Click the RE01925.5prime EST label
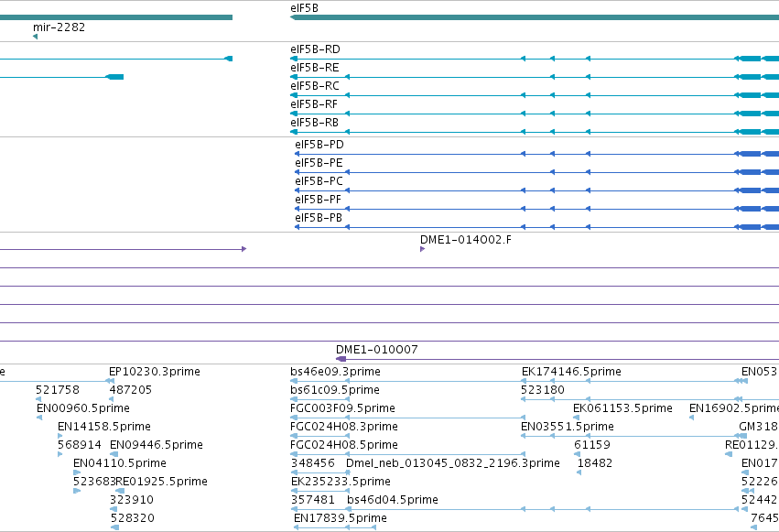Image resolution: width=779 pixels, height=532 pixels. pos(161,482)
